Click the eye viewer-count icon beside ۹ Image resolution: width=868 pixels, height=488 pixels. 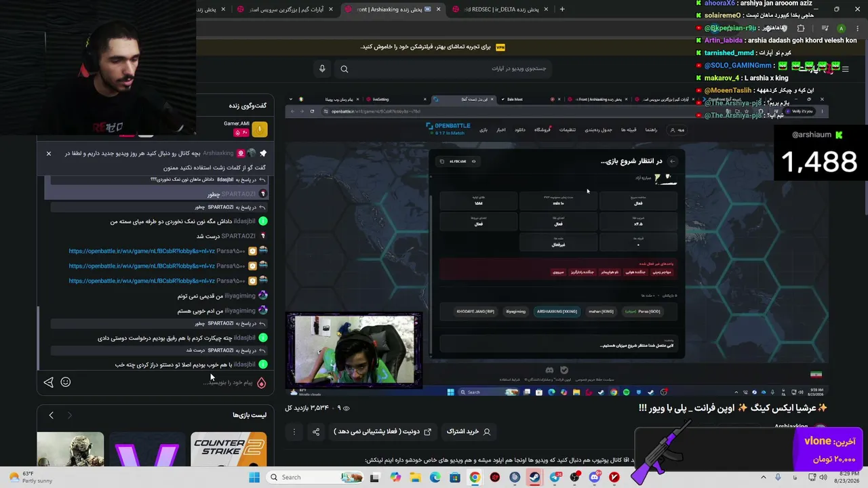[347, 408]
